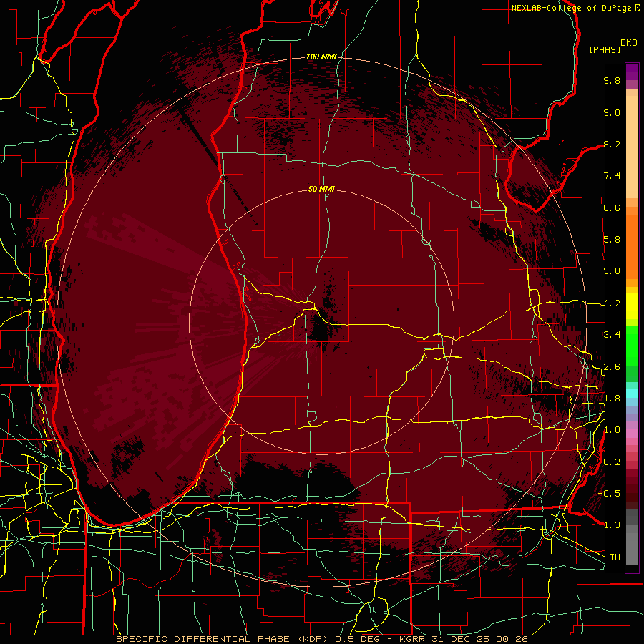
Task: Select the 7.4 value on color scale
Action: point(612,176)
